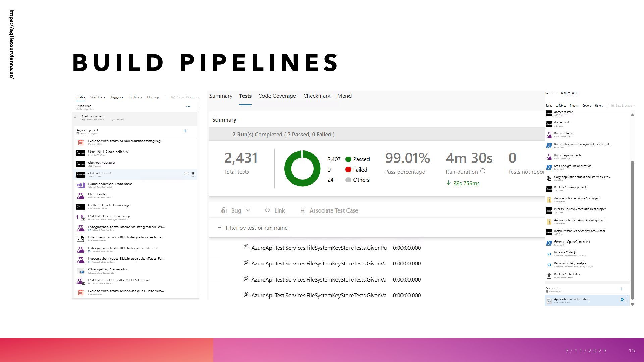Select the Build solution Database Visual Studio icon
Screen dimensions: 644x362
click(x=80, y=185)
